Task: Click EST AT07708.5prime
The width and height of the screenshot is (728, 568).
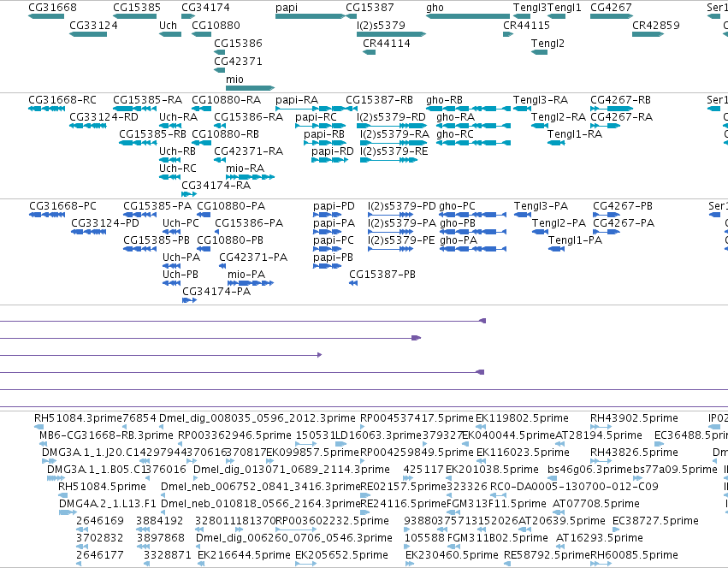Action: 596,504
